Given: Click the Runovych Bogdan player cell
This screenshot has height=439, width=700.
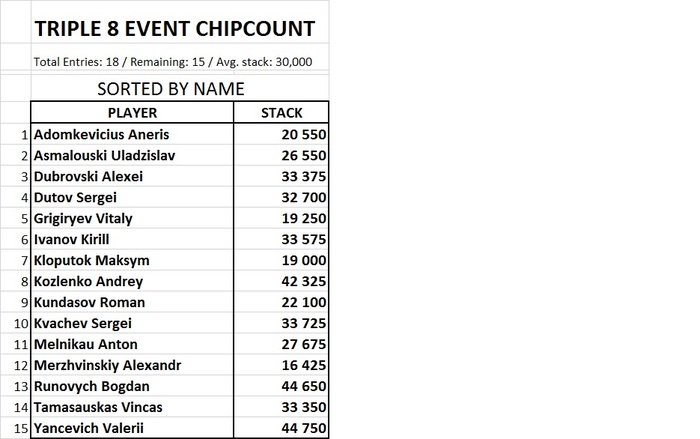Looking at the screenshot, I should pos(132,386).
